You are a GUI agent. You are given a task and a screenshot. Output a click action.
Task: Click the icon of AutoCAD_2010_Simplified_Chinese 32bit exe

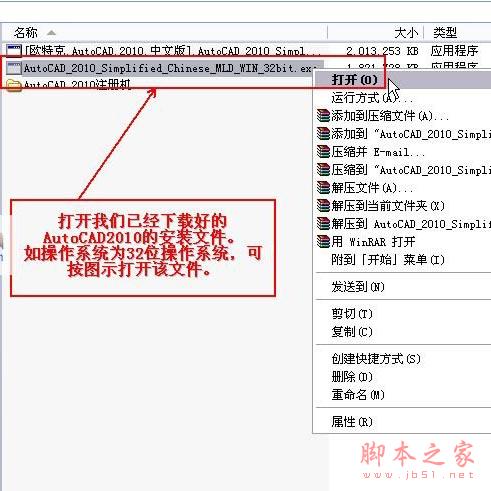click(x=14, y=68)
